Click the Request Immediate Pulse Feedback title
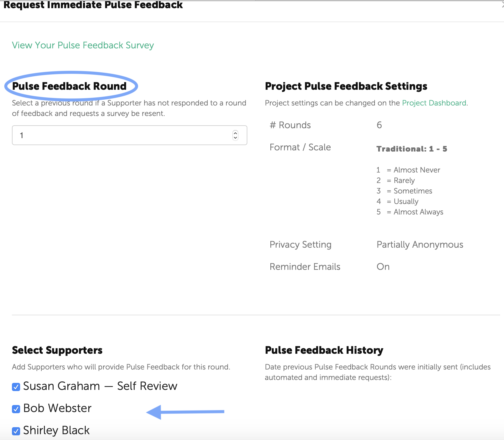The image size is (504, 440). click(93, 5)
